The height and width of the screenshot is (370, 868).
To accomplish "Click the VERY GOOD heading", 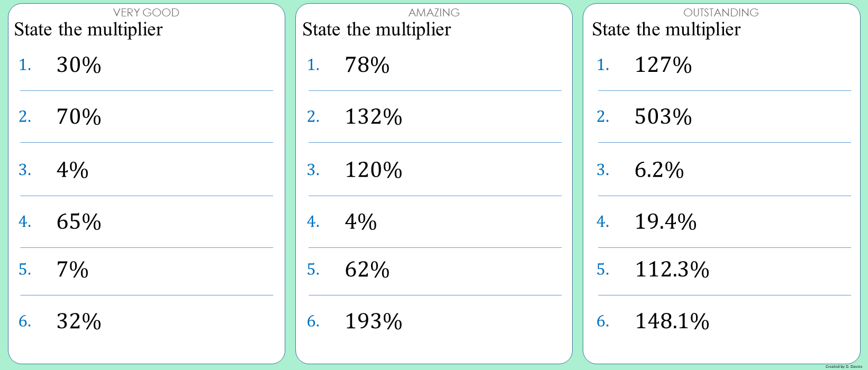I will tap(146, 13).
